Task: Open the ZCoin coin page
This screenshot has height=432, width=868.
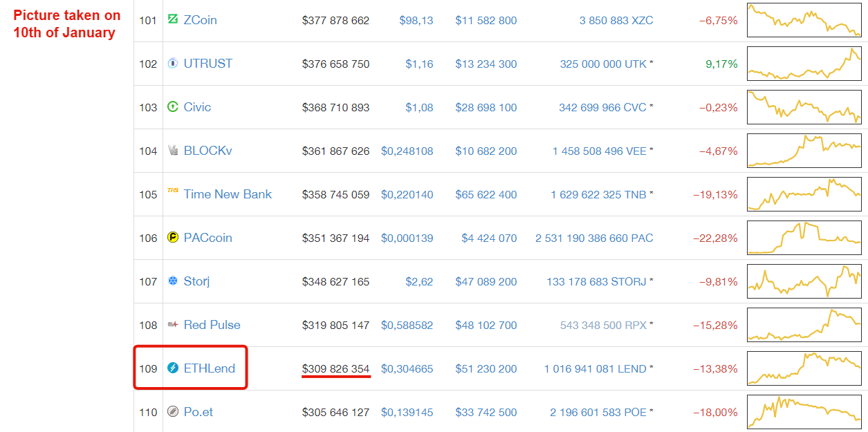Action: 201,20
